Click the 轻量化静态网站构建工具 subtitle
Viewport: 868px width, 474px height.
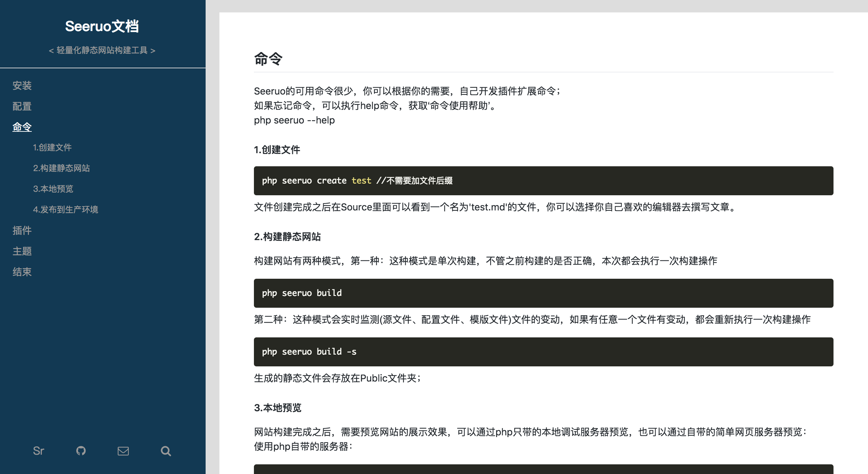[102, 50]
